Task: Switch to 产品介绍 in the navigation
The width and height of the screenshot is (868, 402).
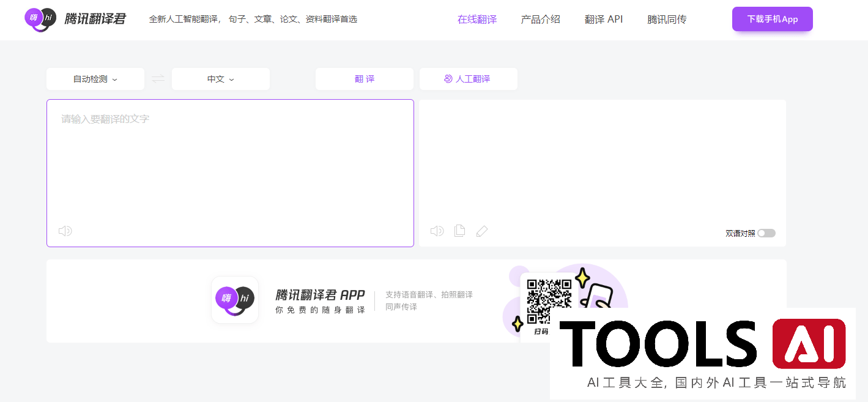Action: pyautogui.click(x=541, y=19)
